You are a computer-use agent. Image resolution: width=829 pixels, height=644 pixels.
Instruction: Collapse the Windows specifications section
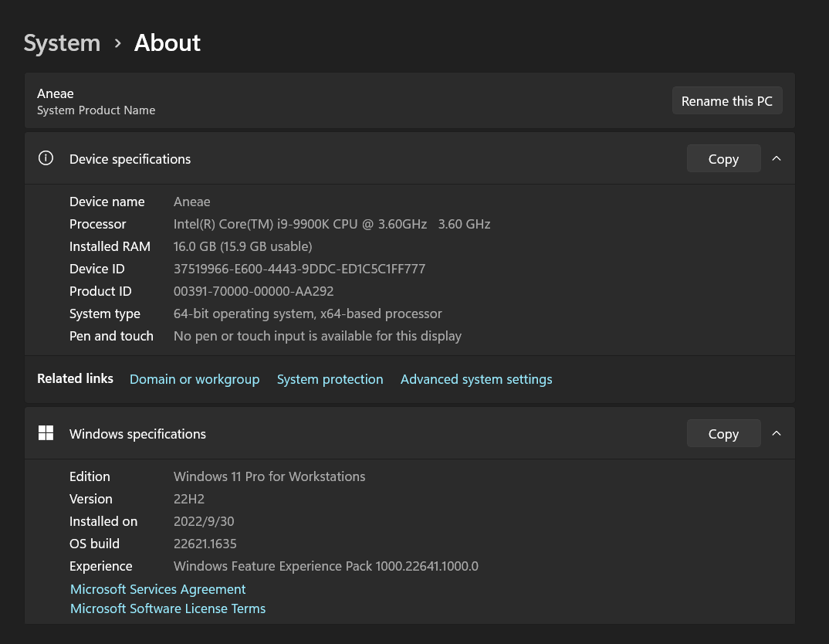(777, 433)
